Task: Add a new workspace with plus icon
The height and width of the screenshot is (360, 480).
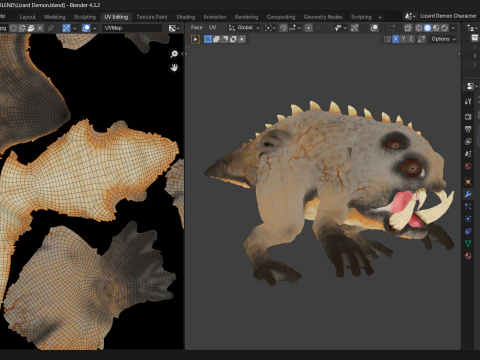Action: point(380,17)
